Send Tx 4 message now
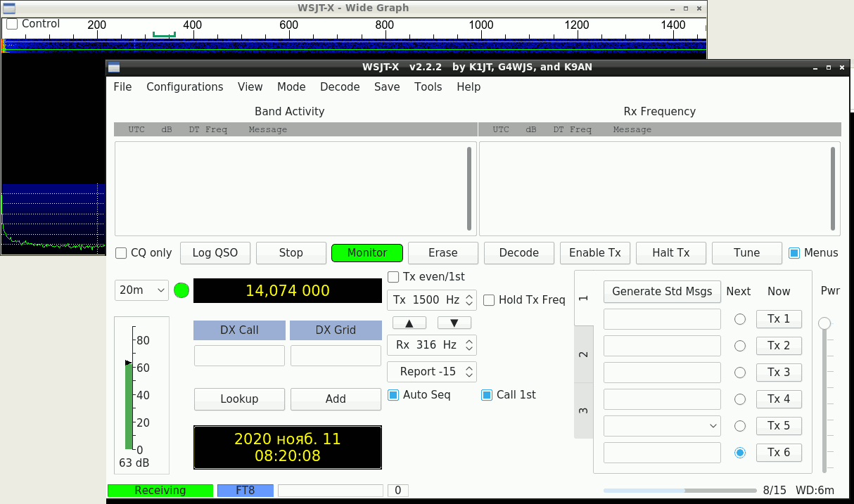Viewport: 854px width, 504px height. click(779, 399)
